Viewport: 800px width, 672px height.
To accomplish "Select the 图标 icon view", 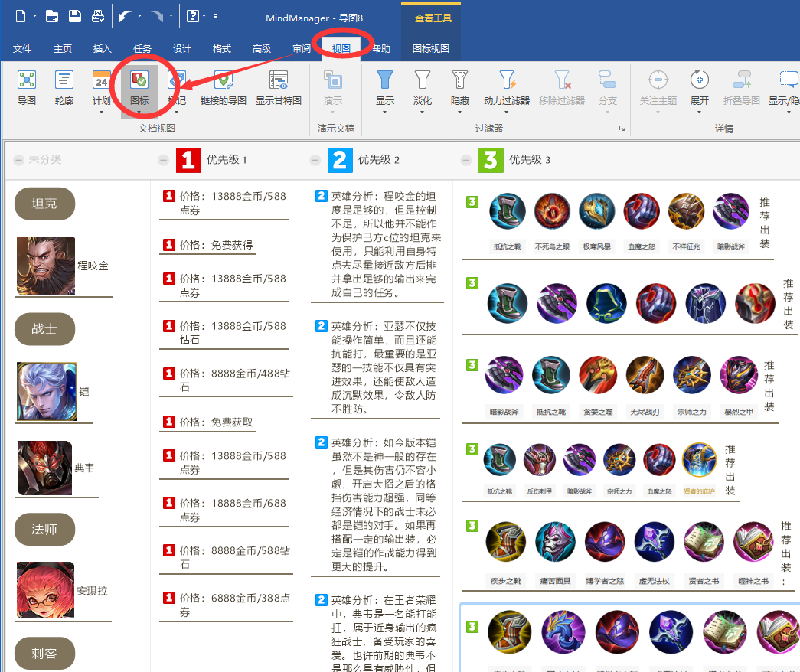I will tap(139, 91).
